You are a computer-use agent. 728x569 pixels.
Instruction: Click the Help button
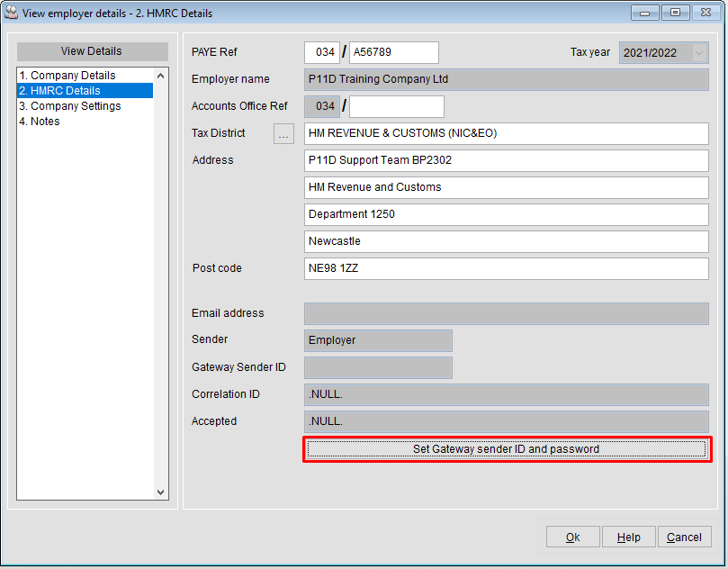point(628,536)
